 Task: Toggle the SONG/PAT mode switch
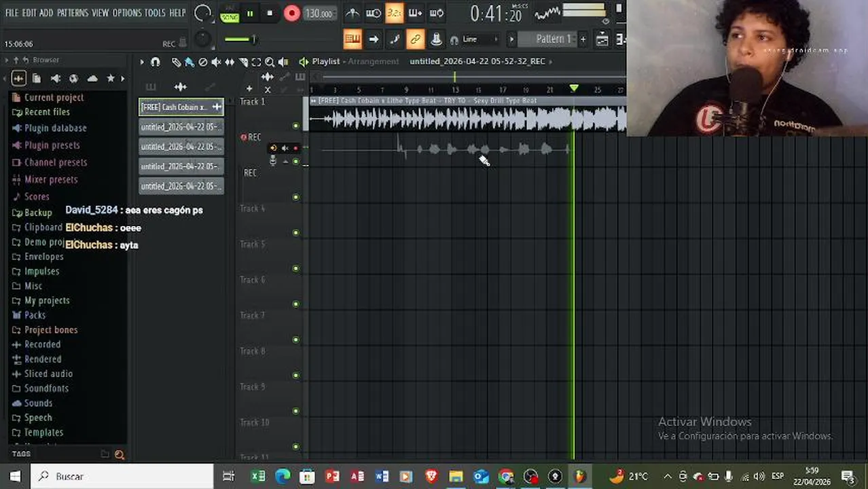click(229, 13)
